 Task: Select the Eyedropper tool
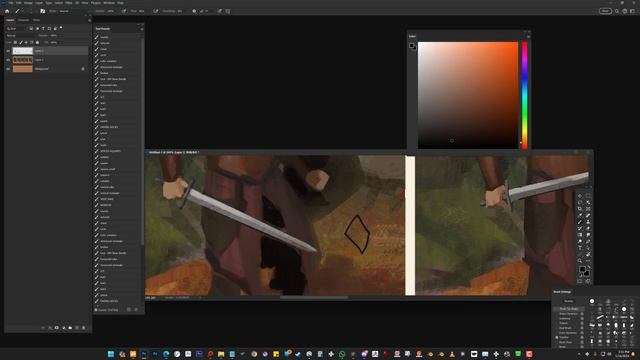click(x=580, y=216)
